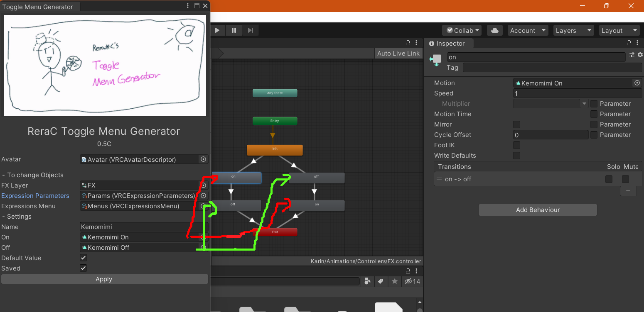Search by label in Project panel
Image resolution: width=644 pixels, height=312 pixels.
[381, 281]
